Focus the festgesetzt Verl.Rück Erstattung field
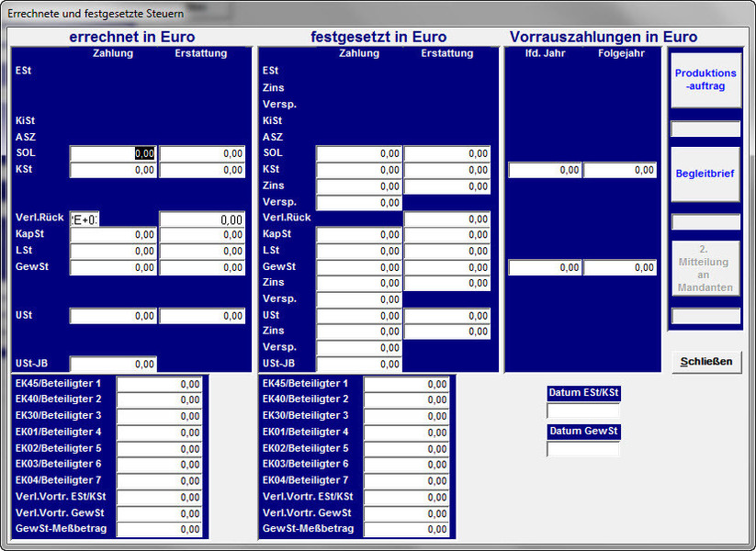756x551 pixels. 447,219
